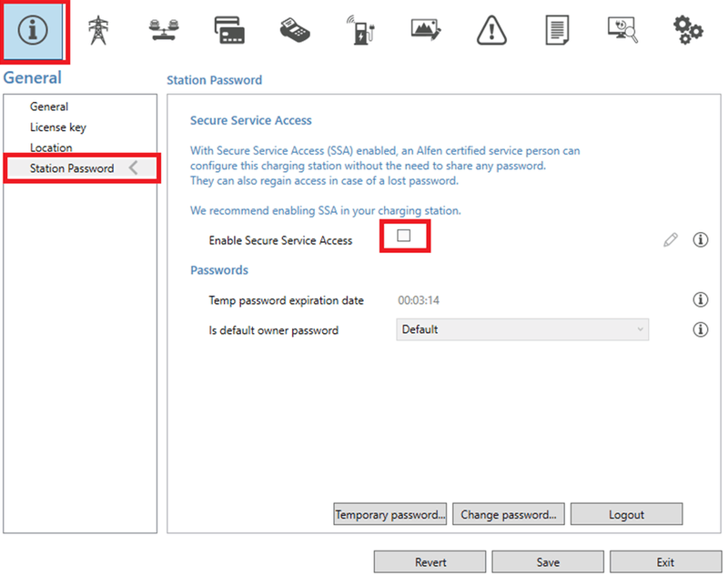The height and width of the screenshot is (586, 728).
Task: Open the monitor diagnostics tab
Action: 622,31
